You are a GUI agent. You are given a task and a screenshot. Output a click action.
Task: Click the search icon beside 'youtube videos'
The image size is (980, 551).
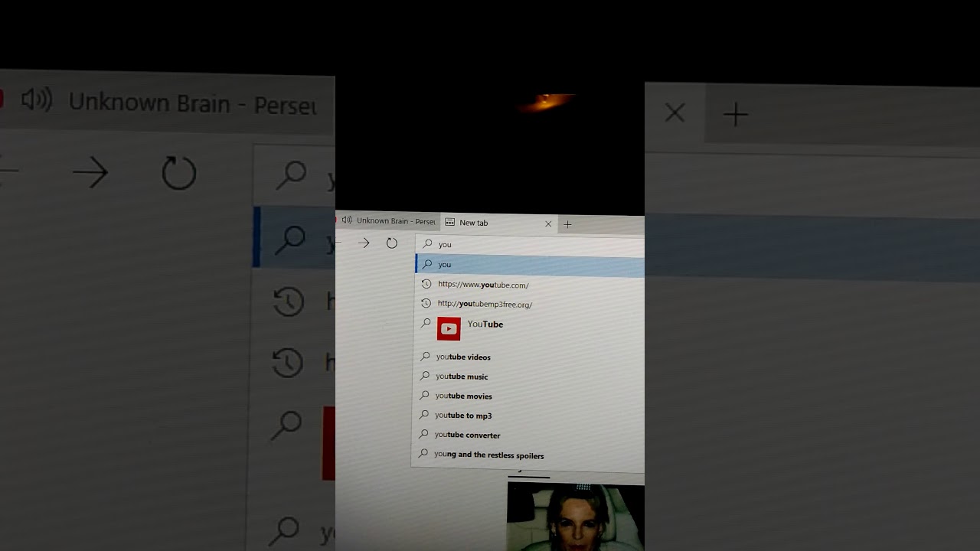(425, 356)
